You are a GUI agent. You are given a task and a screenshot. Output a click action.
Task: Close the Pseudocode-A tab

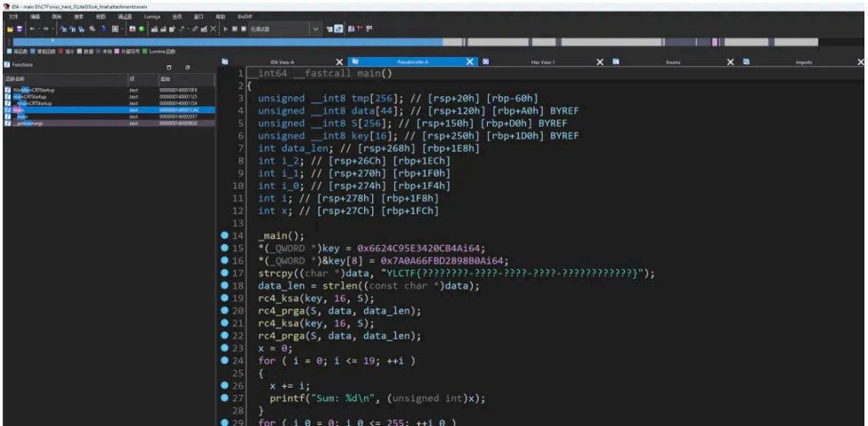(470, 62)
